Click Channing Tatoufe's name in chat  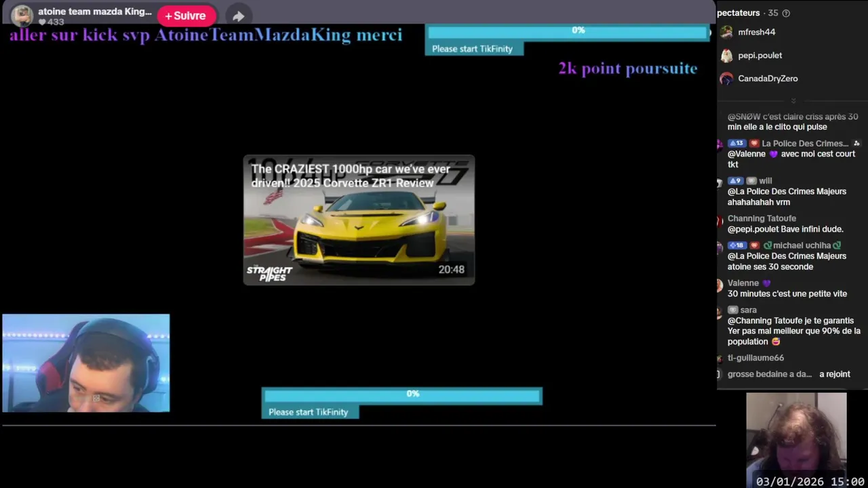tap(762, 219)
